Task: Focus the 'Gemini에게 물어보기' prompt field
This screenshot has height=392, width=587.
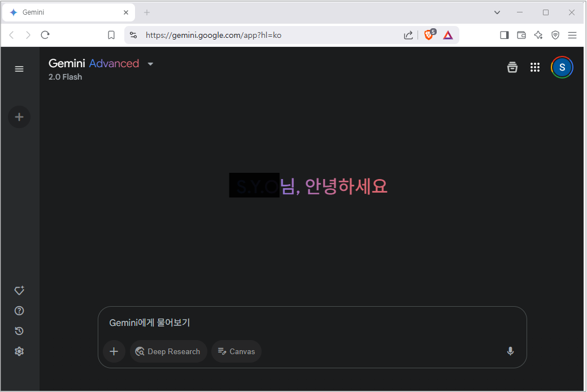Action: click(x=312, y=323)
